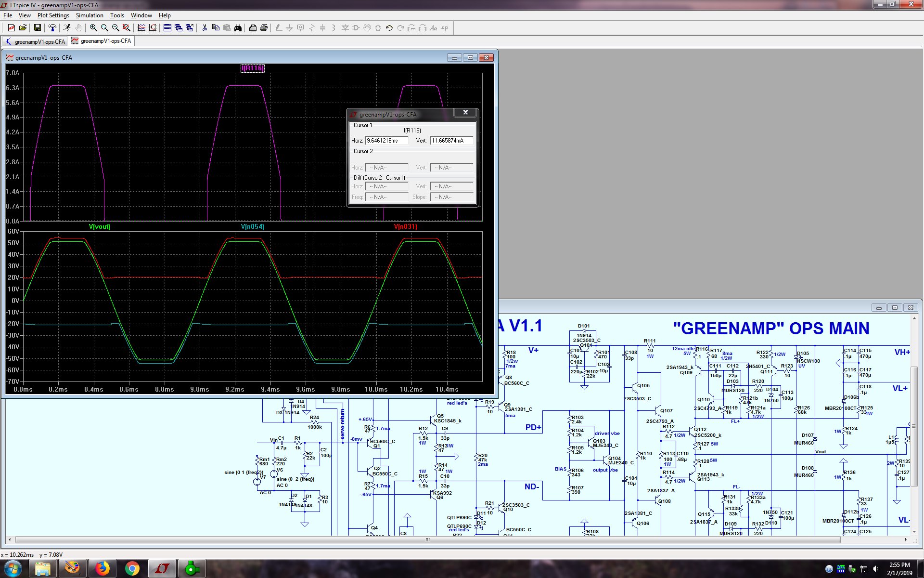The width and height of the screenshot is (924, 578).
Task: Click the V(vout) trace label
Action: [x=100, y=226]
